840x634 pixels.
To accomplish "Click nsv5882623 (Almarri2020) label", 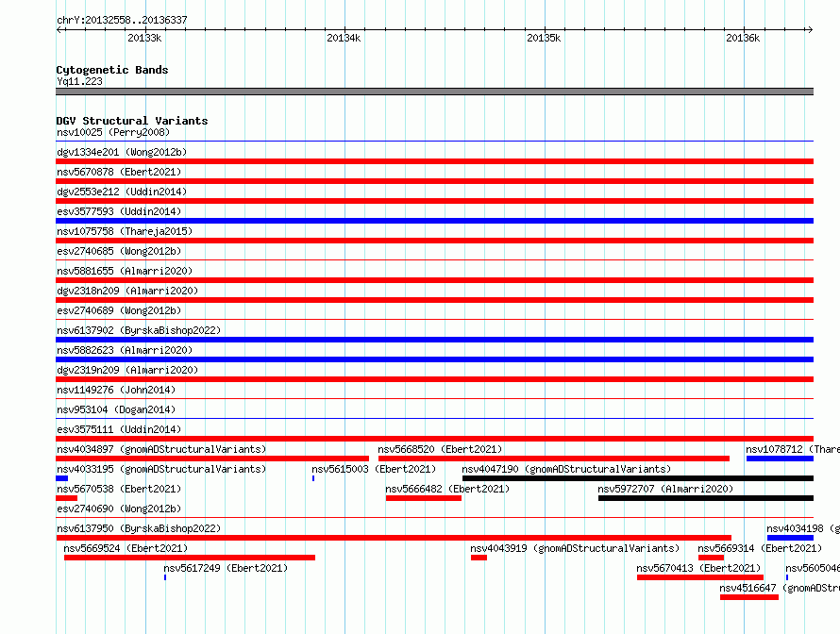I will [x=125, y=350].
